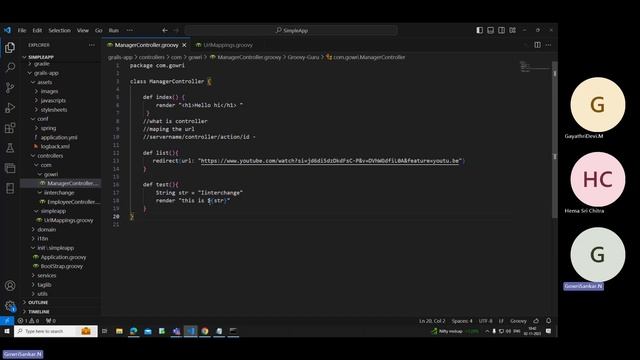Open the notifications bell in status bar
The width and height of the screenshot is (640, 360).
pos(549,321)
